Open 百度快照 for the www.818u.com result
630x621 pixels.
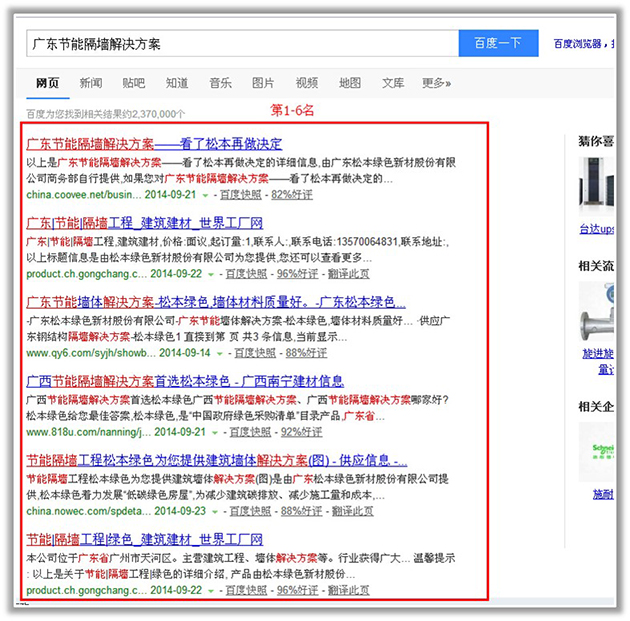[x=250, y=432]
